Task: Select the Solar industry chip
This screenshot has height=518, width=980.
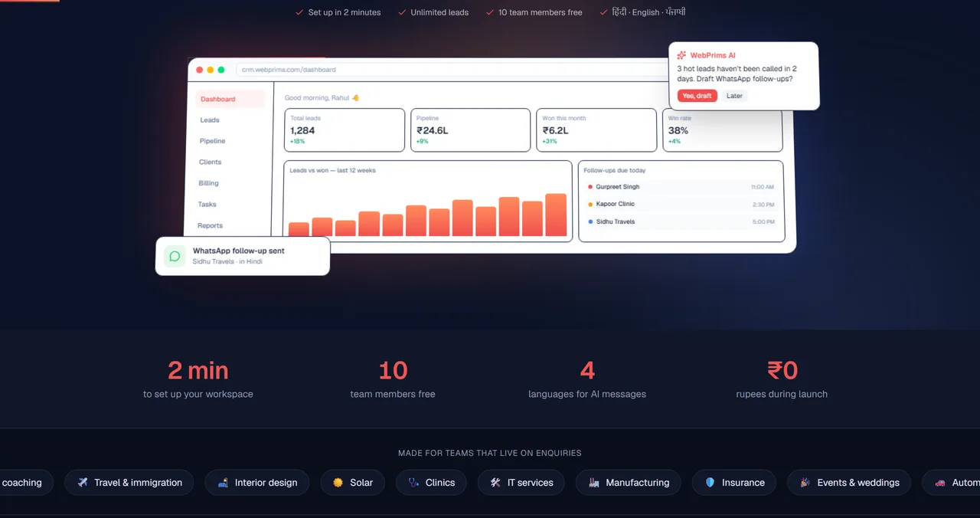Action: coord(352,483)
